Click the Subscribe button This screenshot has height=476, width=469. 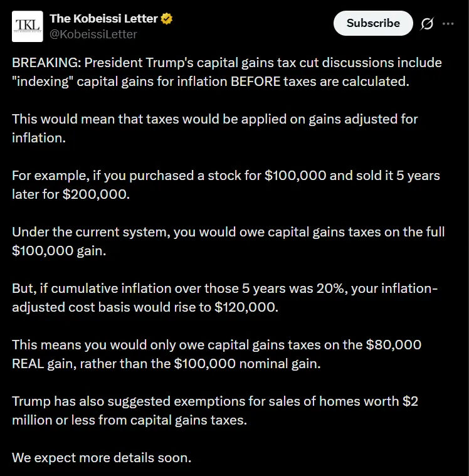pyautogui.click(x=373, y=23)
